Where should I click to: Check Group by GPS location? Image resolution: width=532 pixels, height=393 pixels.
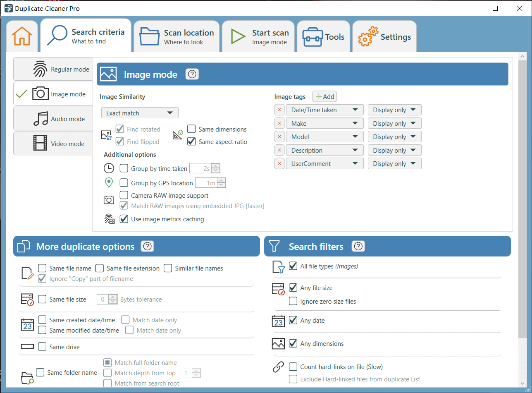[124, 183]
